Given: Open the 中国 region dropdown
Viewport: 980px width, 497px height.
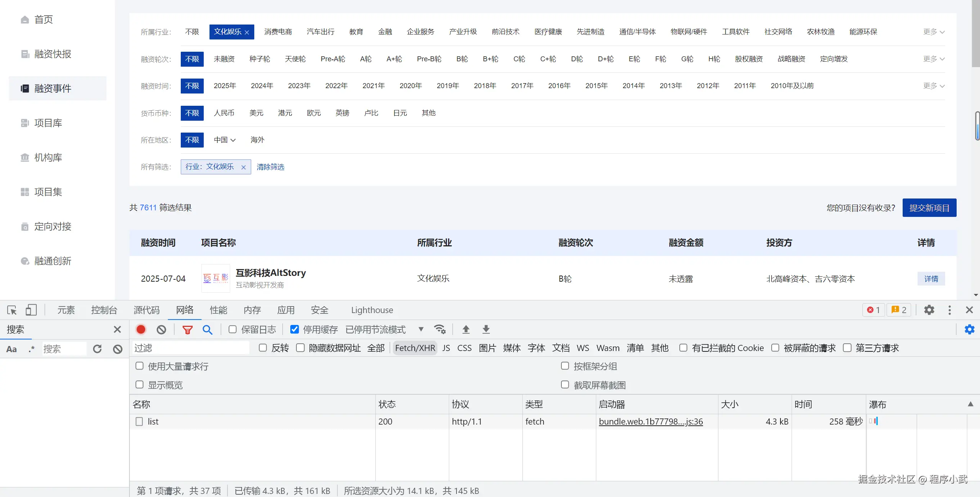Looking at the screenshot, I should click(x=225, y=140).
